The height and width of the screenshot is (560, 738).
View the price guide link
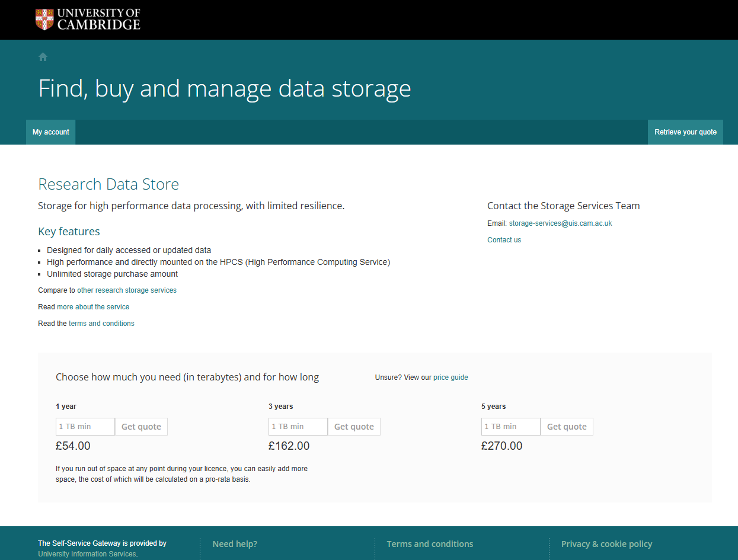tap(451, 377)
